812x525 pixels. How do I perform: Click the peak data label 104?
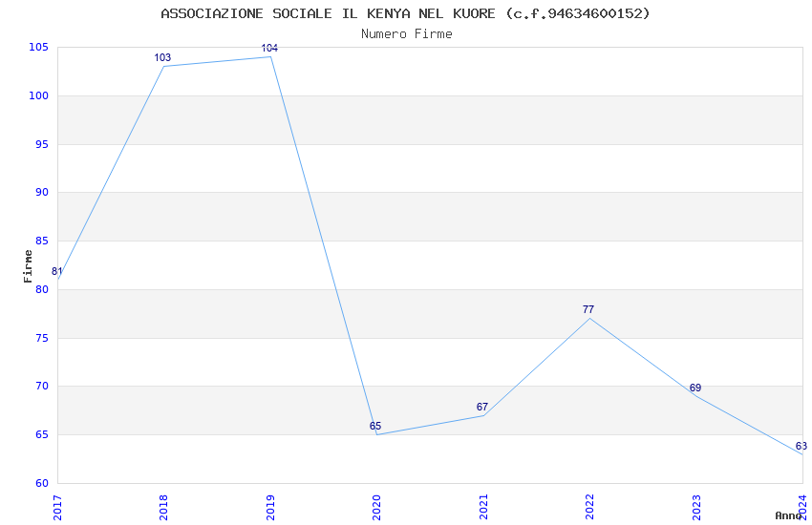tap(269, 48)
